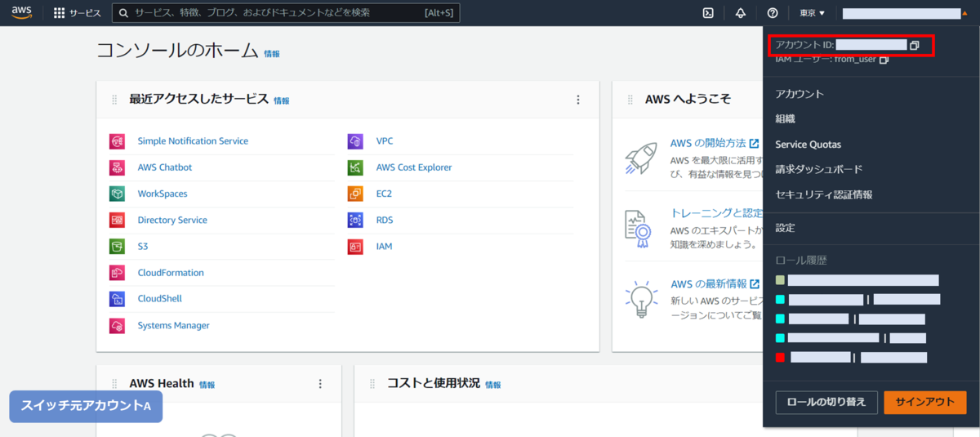Copy the IAM user name from_user

pyautogui.click(x=884, y=60)
